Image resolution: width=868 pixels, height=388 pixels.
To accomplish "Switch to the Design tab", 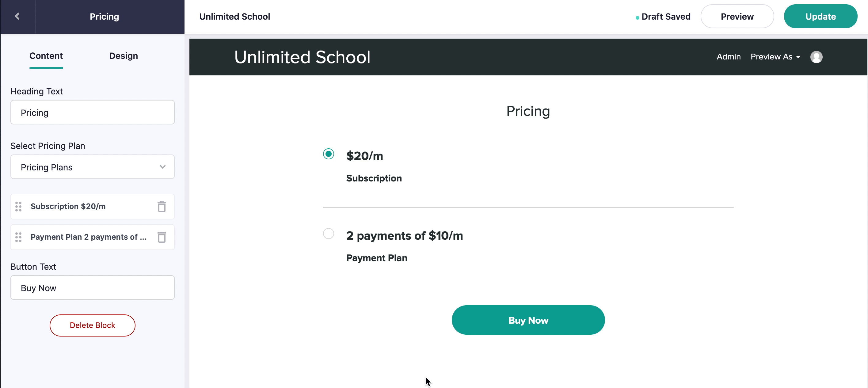I will (x=123, y=56).
